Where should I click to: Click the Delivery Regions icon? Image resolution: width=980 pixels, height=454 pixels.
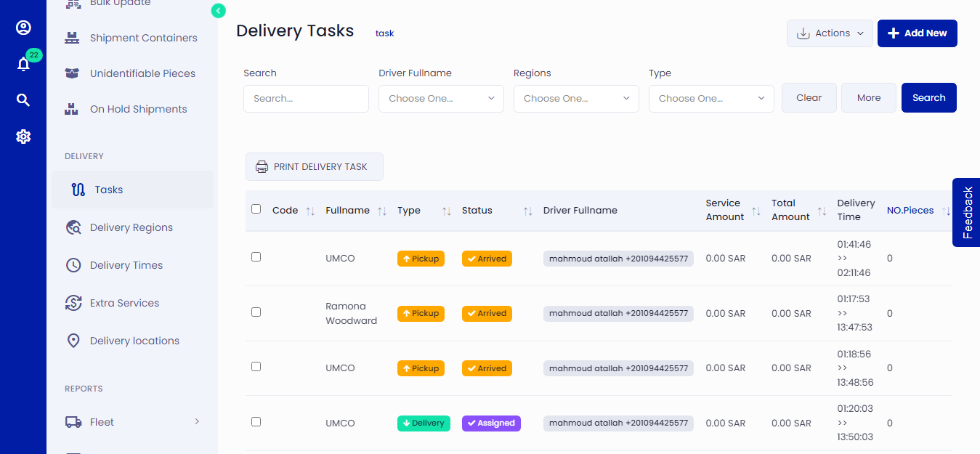[x=73, y=227]
